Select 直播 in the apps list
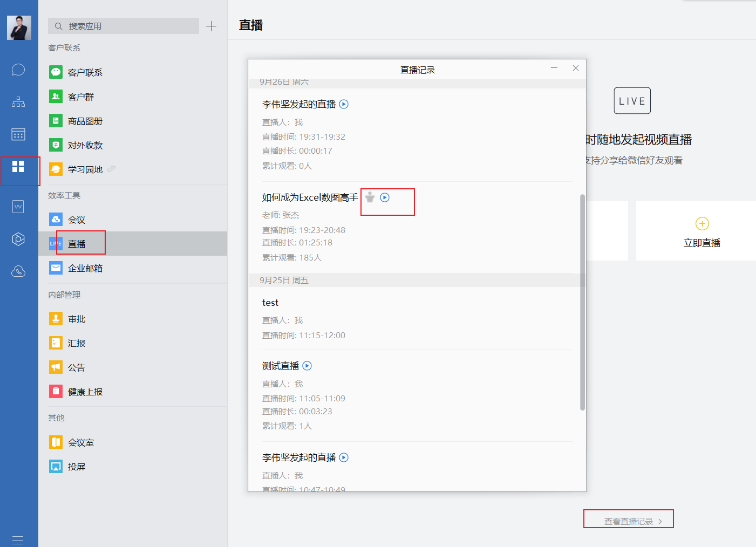Screen dimensions: 756x547 (x=77, y=244)
